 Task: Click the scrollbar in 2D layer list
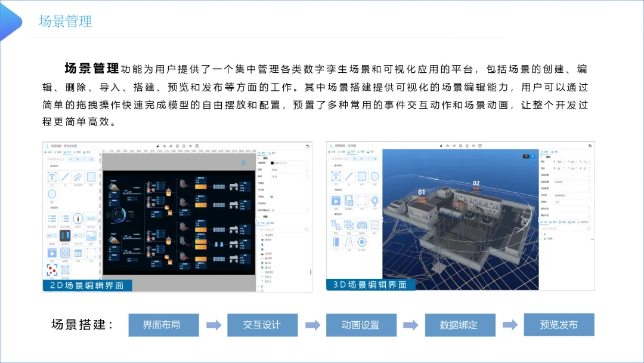(311, 272)
